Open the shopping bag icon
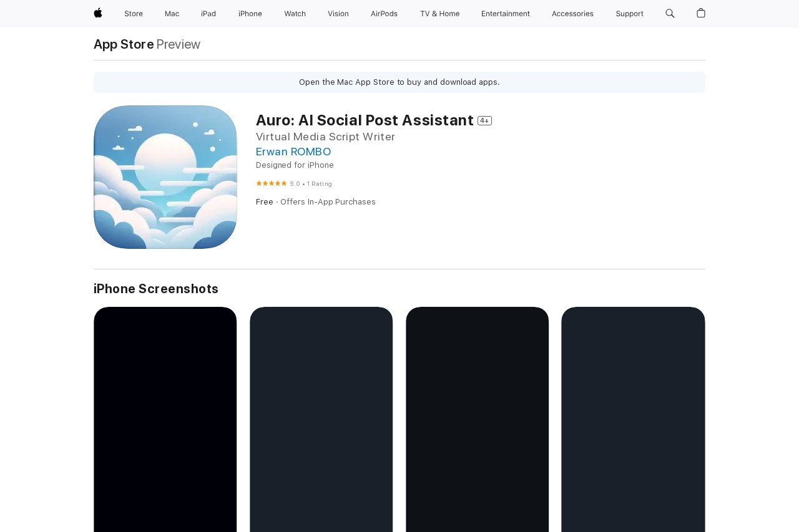 (701, 13)
